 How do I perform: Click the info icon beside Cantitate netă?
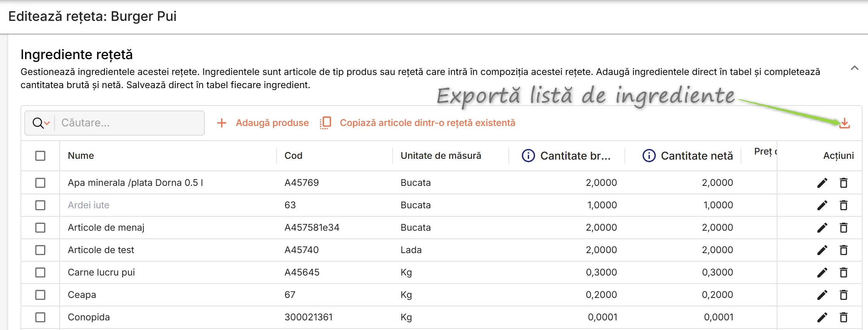tap(649, 156)
